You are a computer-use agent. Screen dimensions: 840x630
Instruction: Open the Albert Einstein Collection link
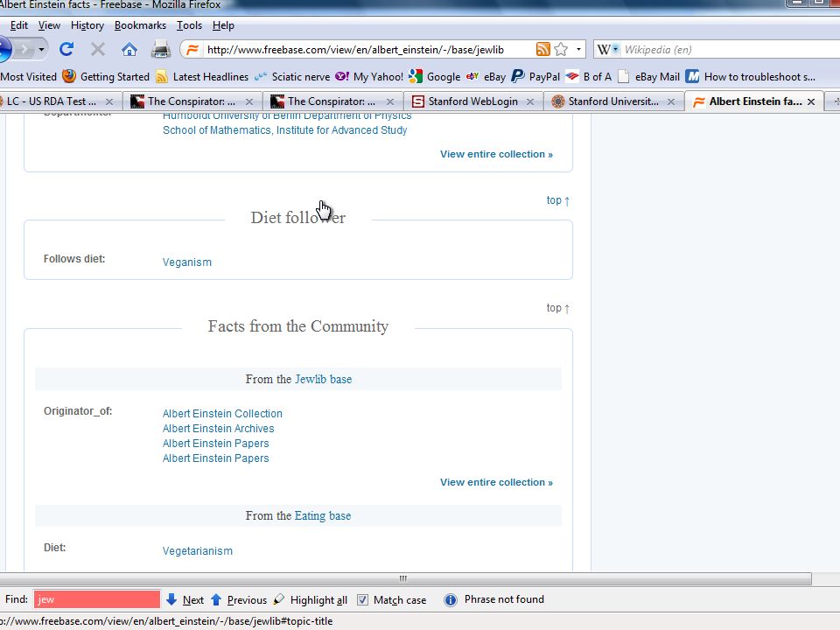222,414
